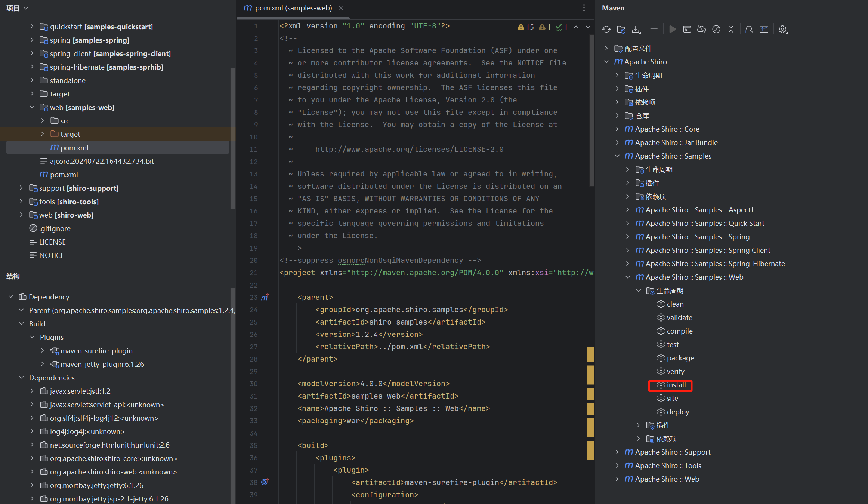Screen dimensions: 868x504
Task: Click Show Dependencies diagram icon
Action: coord(764,29)
